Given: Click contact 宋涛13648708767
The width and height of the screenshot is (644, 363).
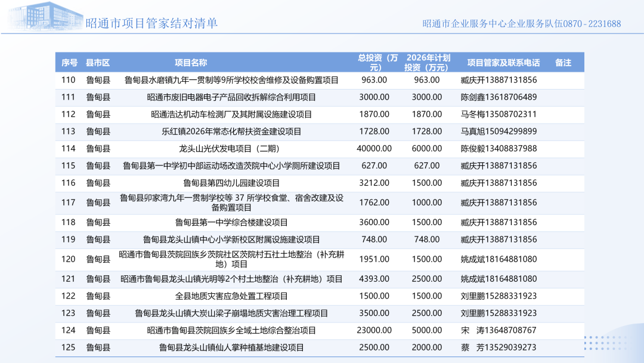Looking at the screenshot, I should pyautogui.click(x=499, y=331).
